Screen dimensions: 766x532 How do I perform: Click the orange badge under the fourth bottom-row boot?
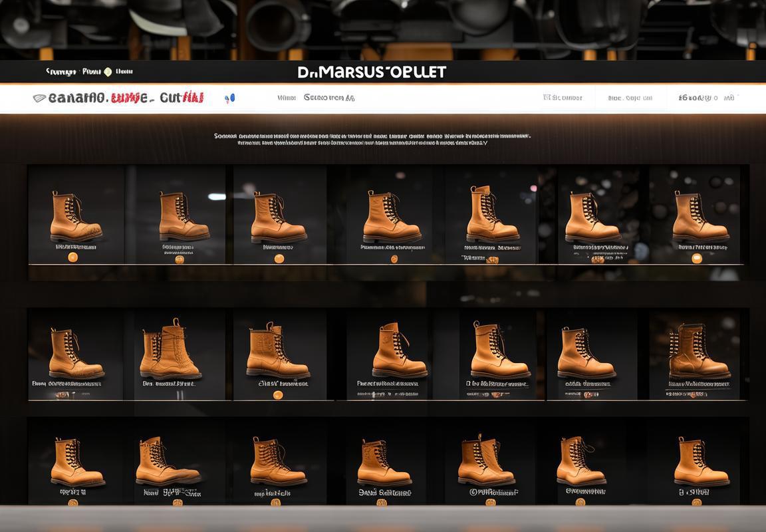[382, 502]
